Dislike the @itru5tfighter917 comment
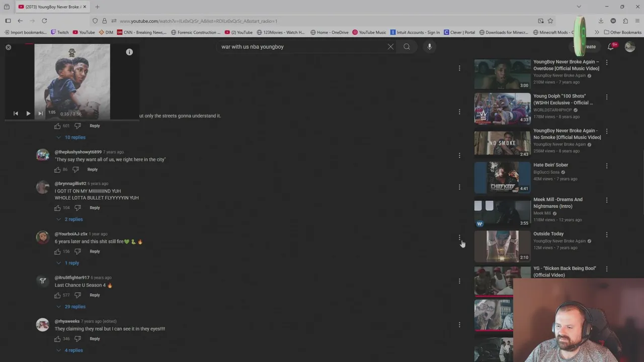The image size is (644, 362). (77, 295)
